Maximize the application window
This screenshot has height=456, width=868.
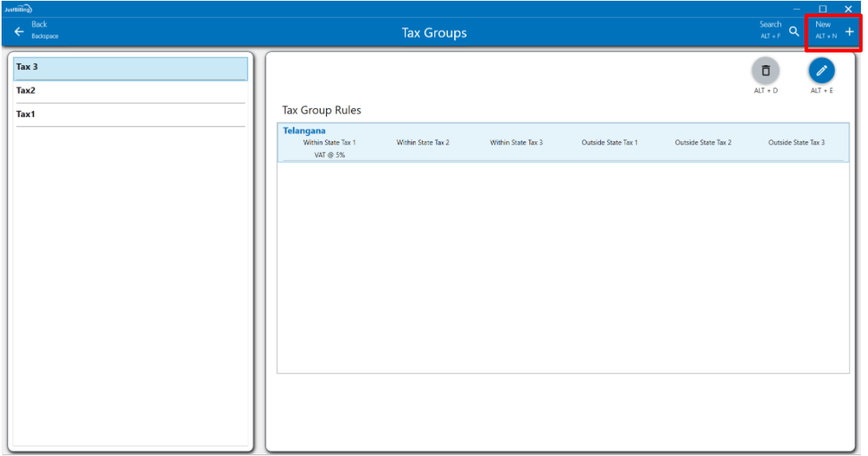pos(822,9)
